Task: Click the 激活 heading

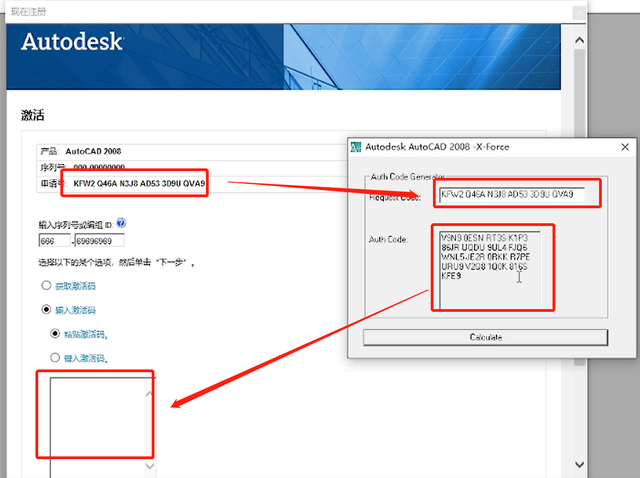Action: pos(33,115)
